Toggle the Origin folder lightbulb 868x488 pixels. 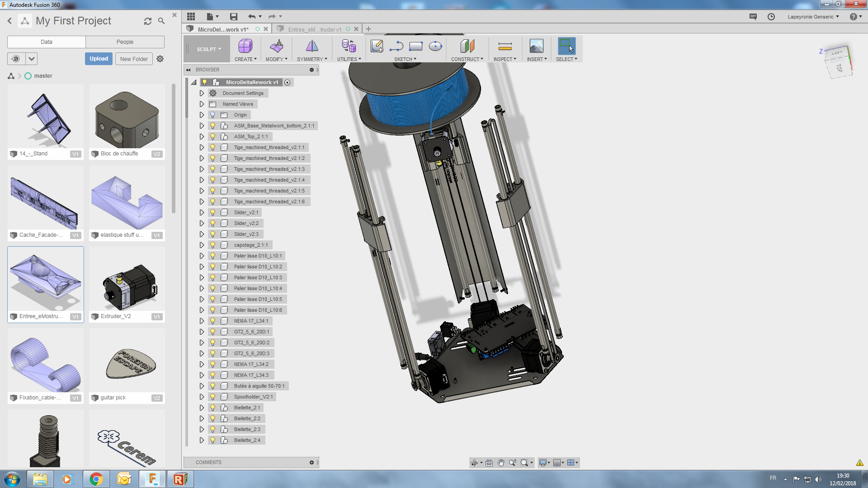pos(213,115)
